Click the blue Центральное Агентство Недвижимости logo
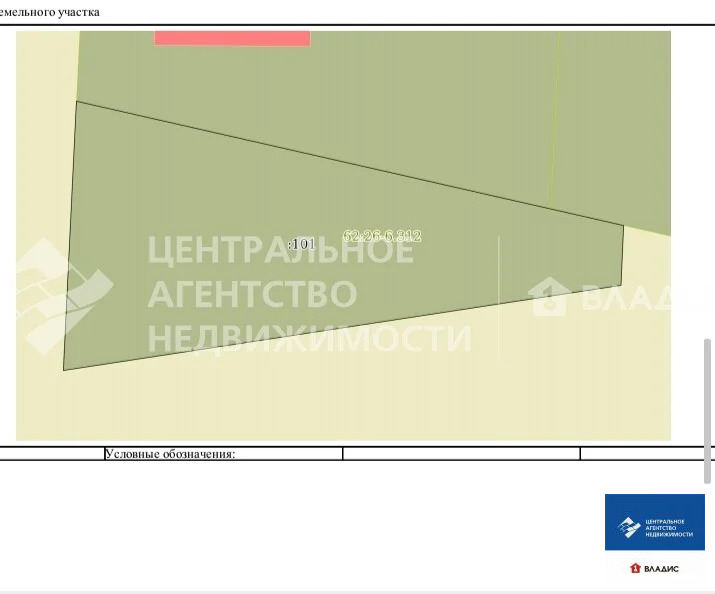Viewport: 715px width, 594px height. (655, 522)
